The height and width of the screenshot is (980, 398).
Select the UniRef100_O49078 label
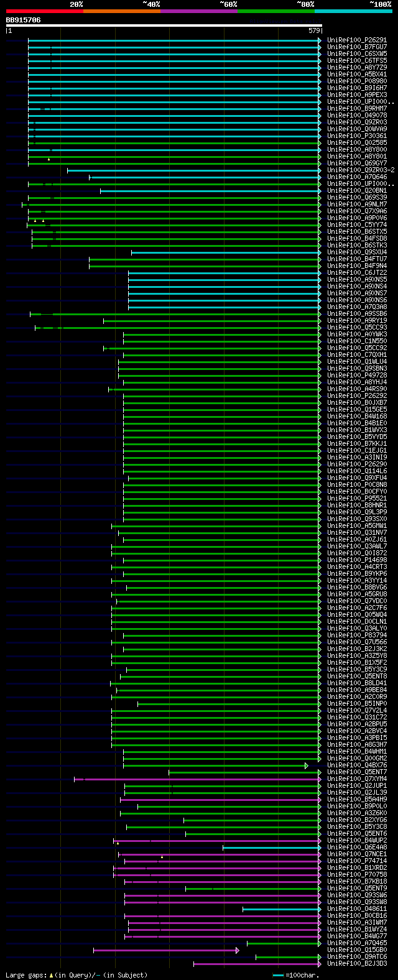coord(357,115)
